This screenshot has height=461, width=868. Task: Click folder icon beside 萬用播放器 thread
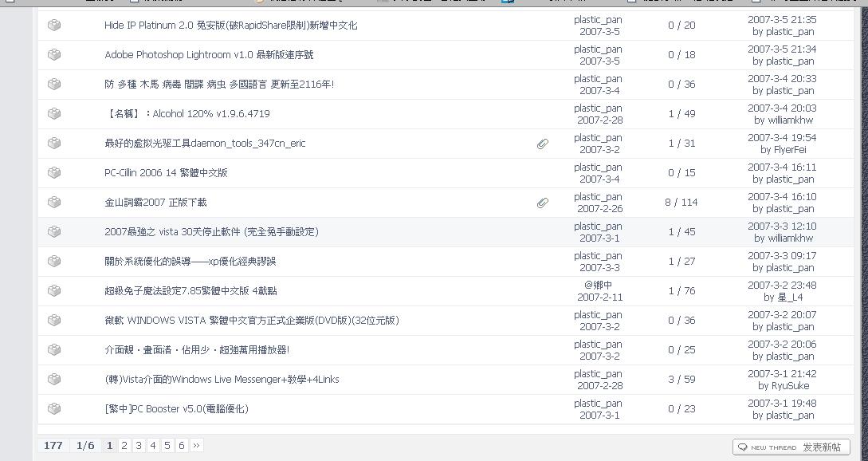pyautogui.click(x=53, y=349)
